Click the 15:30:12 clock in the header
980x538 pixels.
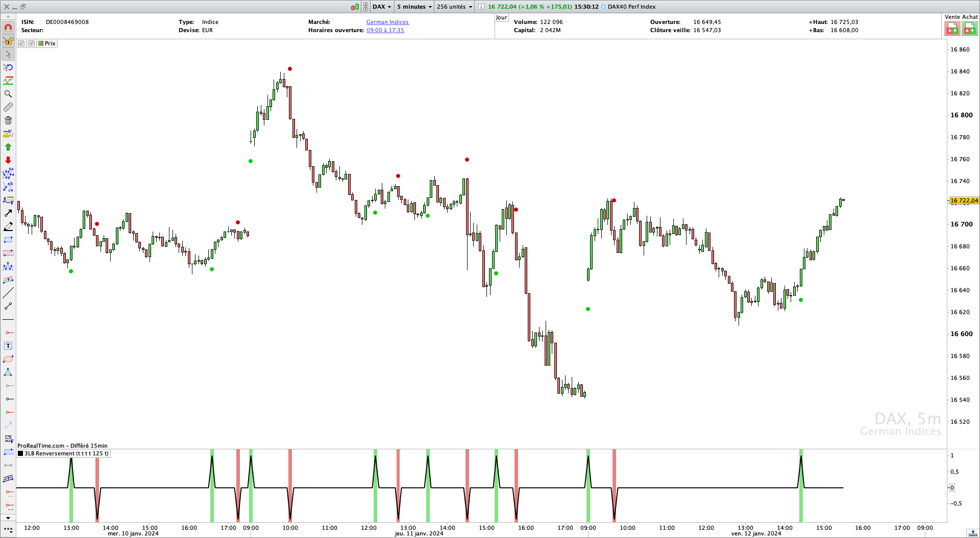click(x=586, y=7)
